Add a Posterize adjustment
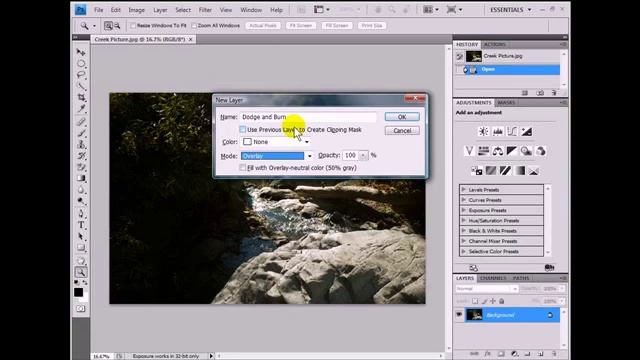The width and height of the screenshot is (640, 360). [x=491, y=171]
